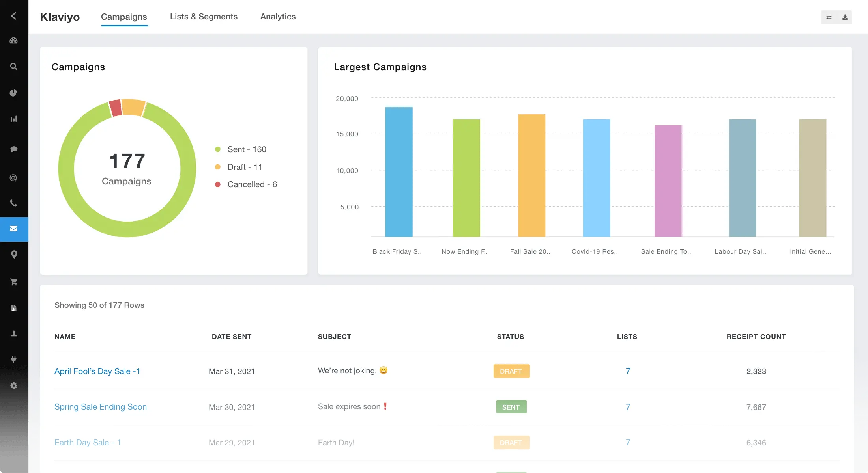Open the settings gear in the sidebar
The height and width of the screenshot is (473, 868).
point(14,385)
